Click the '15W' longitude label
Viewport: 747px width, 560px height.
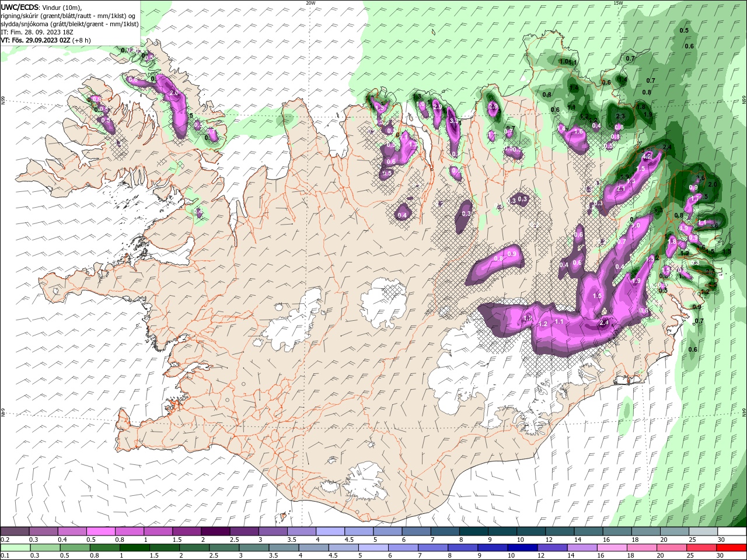pyautogui.click(x=618, y=3)
